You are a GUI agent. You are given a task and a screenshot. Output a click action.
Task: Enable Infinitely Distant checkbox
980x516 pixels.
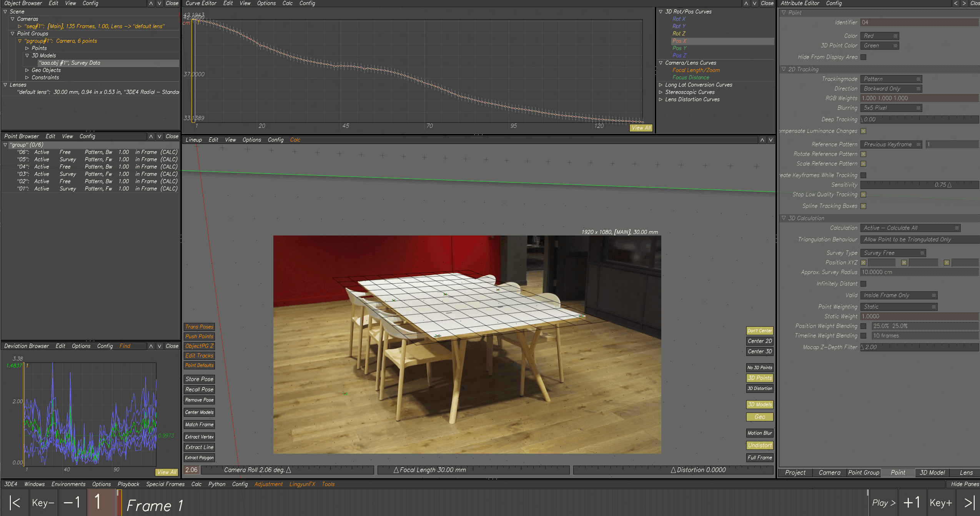[864, 284]
